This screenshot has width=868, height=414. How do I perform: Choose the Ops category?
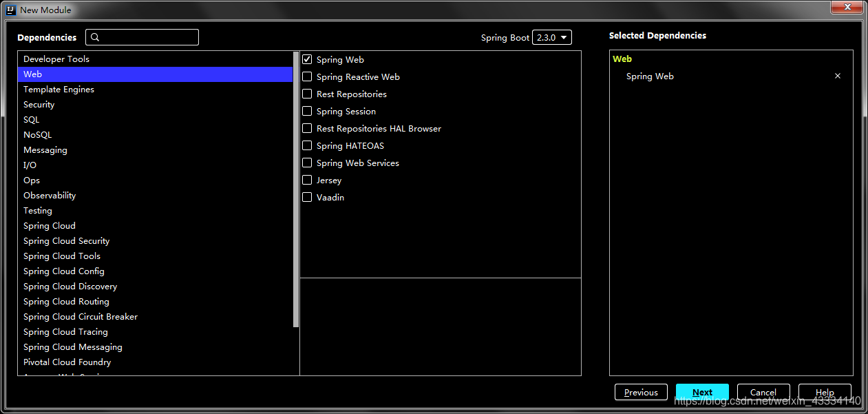pyautogui.click(x=156, y=180)
